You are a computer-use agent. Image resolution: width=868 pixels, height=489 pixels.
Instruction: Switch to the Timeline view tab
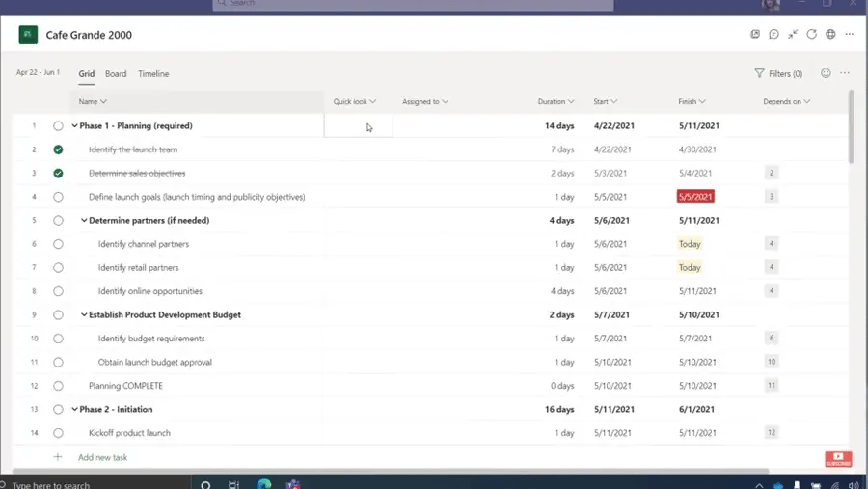pos(153,73)
